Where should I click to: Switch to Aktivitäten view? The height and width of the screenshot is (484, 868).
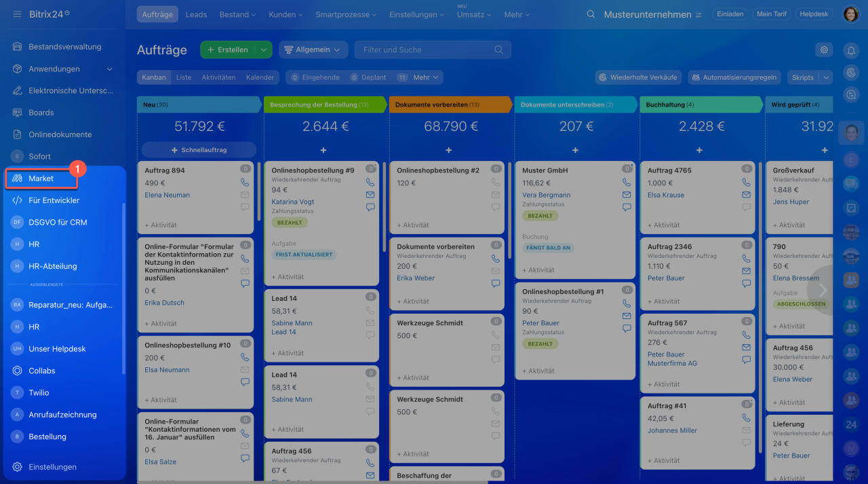[218, 77]
